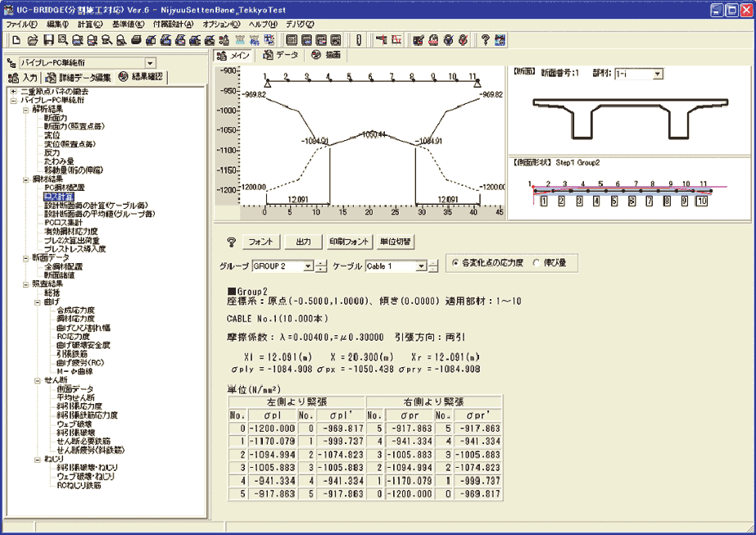Screen dimensions: 756x535
Task: Click the 単位切替 button
Action: [x=396, y=242]
